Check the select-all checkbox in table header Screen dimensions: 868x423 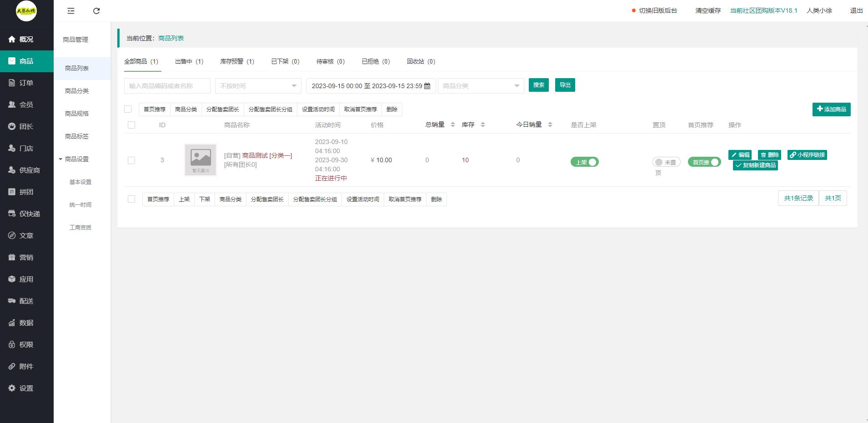coord(131,125)
